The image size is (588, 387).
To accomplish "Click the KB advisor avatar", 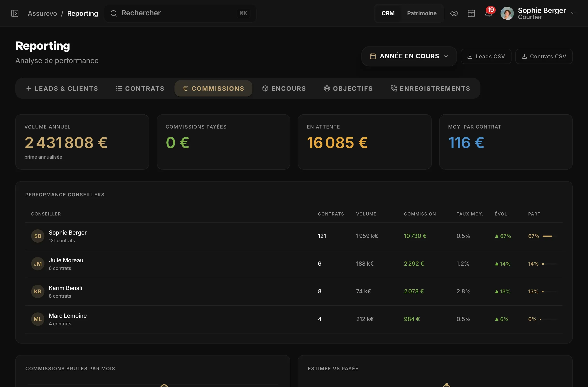I will [x=38, y=291].
